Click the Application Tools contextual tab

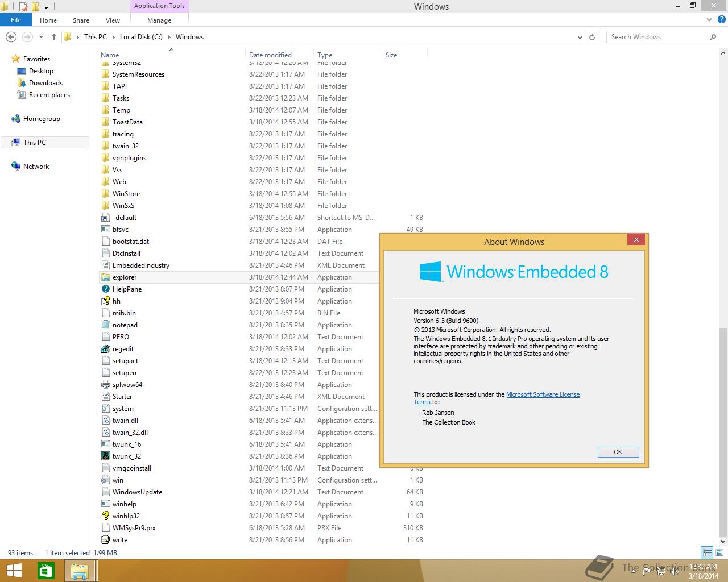(159, 6)
